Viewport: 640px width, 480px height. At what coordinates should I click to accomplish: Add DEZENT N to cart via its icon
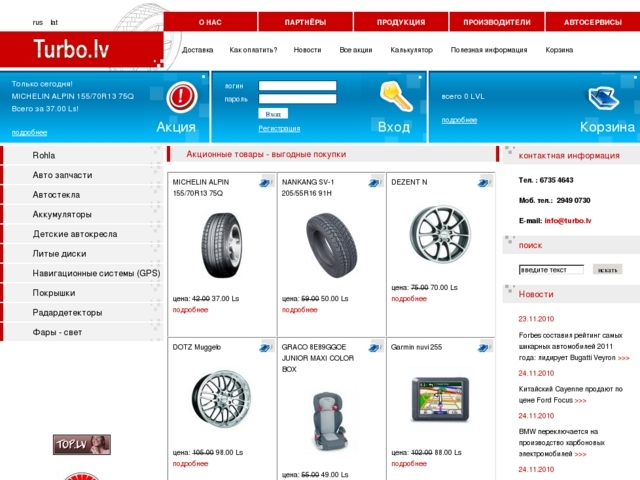tap(484, 182)
